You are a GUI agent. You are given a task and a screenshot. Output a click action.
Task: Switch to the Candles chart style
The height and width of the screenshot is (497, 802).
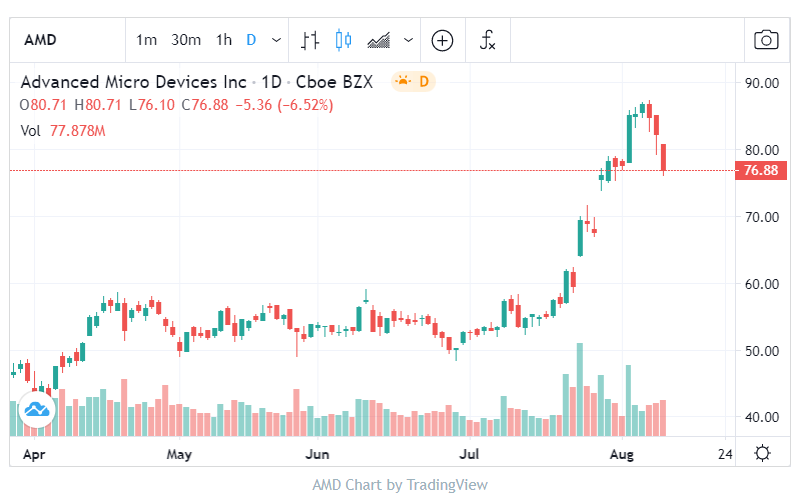(x=344, y=40)
